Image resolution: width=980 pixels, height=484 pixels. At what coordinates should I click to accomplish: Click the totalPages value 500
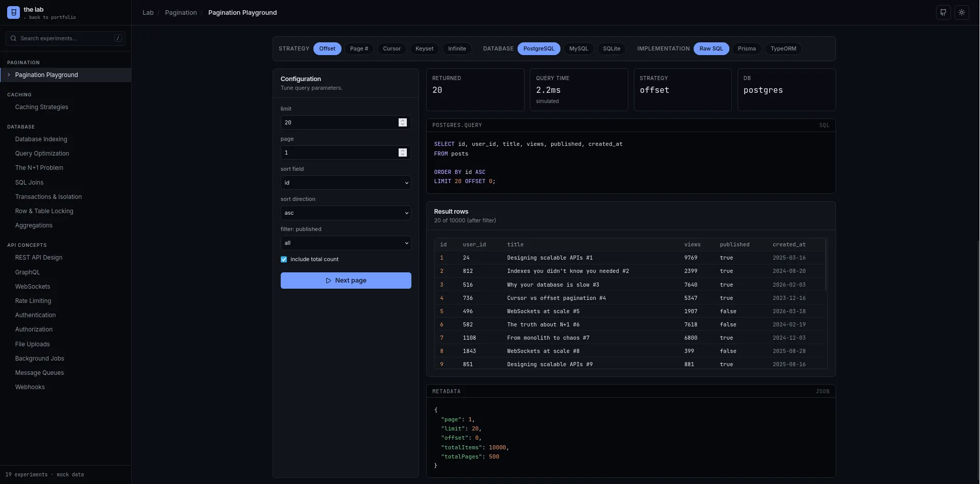494,457
